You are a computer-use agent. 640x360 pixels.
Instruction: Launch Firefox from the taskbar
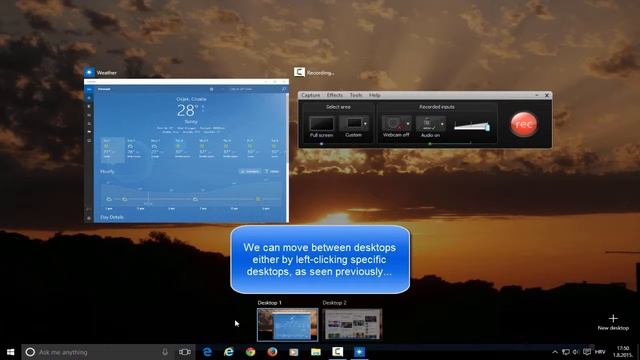[272, 352]
